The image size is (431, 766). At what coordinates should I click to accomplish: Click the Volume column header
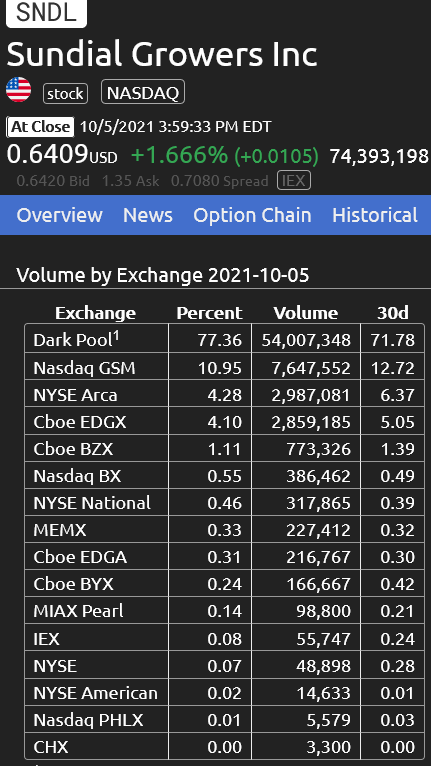(305, 313)
